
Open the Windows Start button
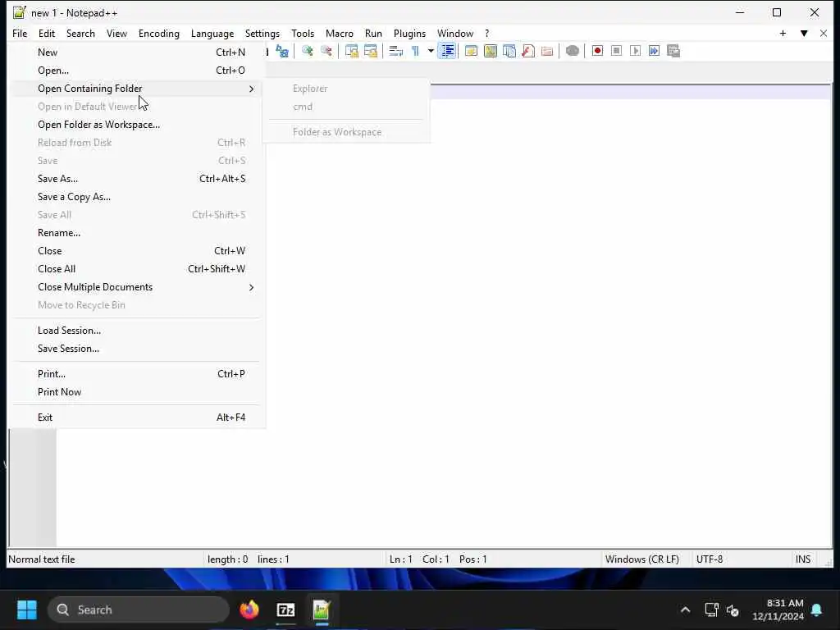[27, 609]
